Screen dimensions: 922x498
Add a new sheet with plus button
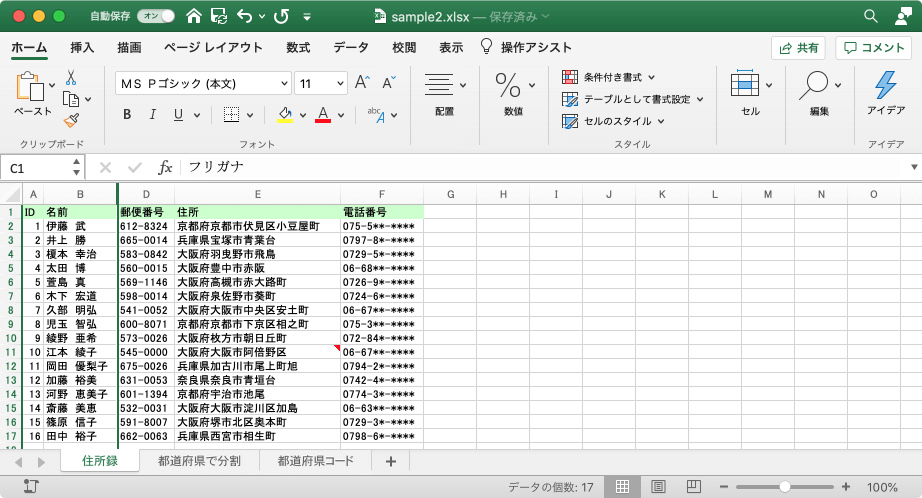[x=390, y=462]
